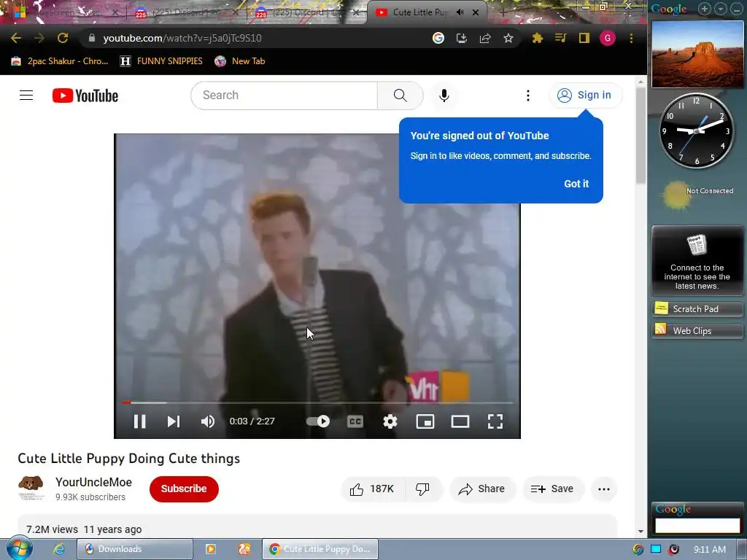Pause the video playback
Screen dimensions: 747x560
[139, 421]
